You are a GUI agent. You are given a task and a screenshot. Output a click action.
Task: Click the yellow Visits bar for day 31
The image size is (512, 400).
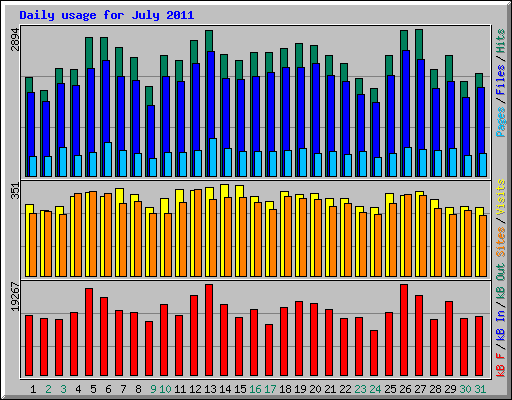click(479, 211)
